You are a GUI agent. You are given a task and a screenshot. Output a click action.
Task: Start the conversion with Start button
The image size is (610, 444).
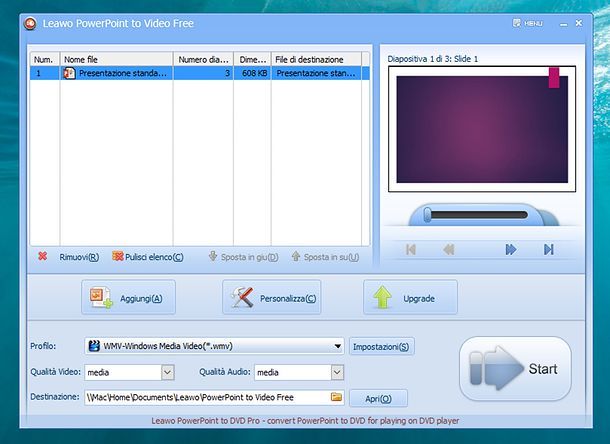pos(515,368)
